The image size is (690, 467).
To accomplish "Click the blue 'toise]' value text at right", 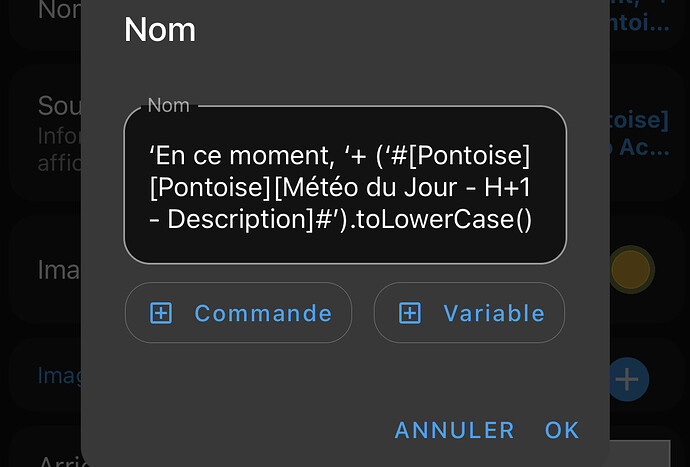I will 638,121.
